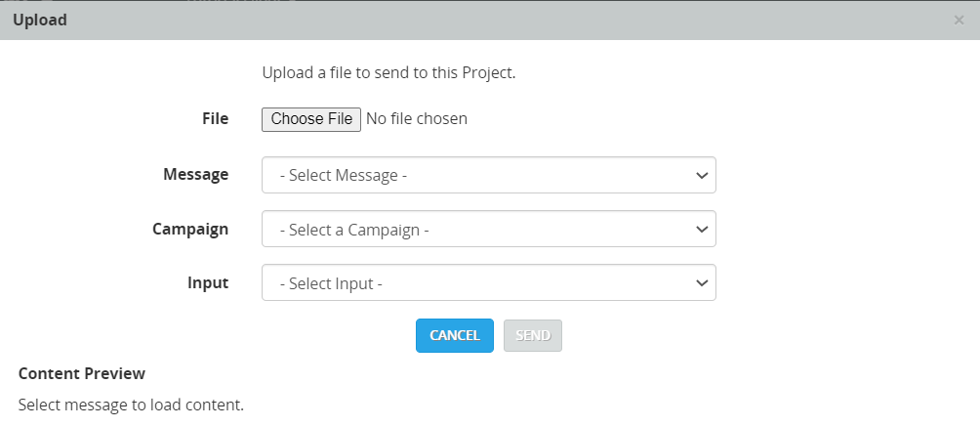The height and width of the screenshot is (427, 980).
Task: Open the Campaign dropdown
Action: 488,230
